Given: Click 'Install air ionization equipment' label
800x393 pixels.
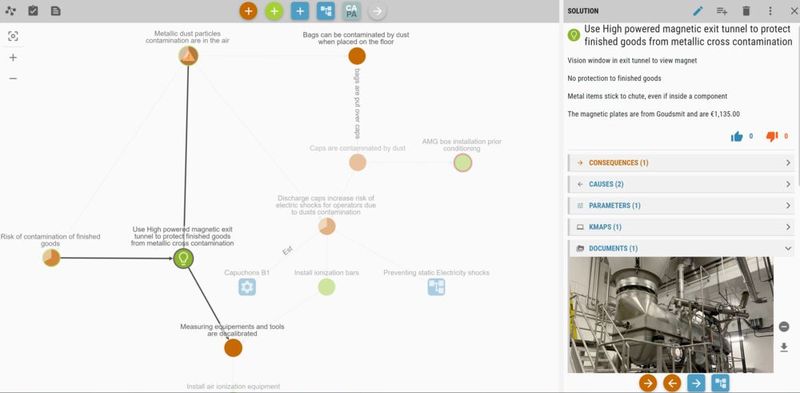Looking at the screenshot, I should pyautogui.click(x=233, y=386).
